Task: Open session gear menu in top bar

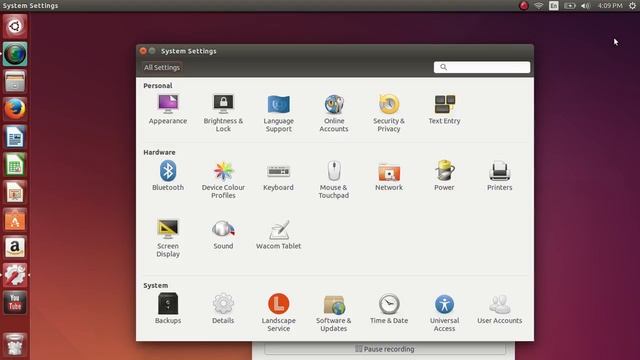Action: click(632, 6)
